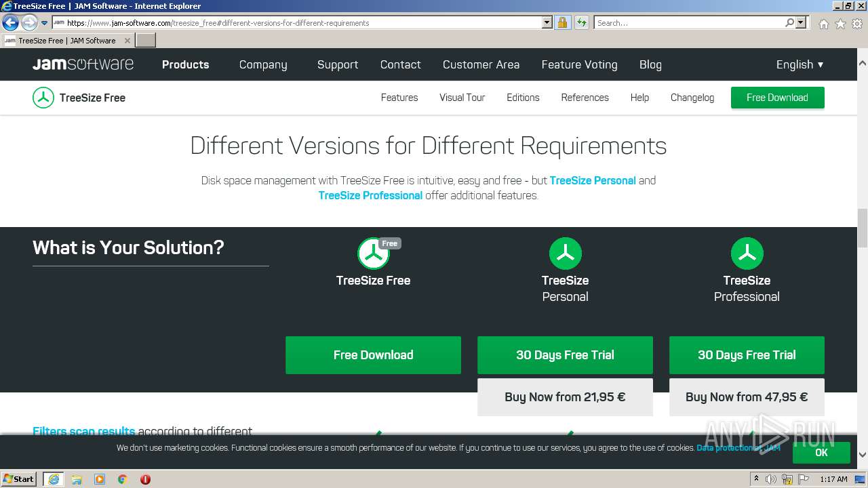Click the taskbar clock 1:17 AM
The height and width of the screenshot is (488, 868).
tap(833, 479)
